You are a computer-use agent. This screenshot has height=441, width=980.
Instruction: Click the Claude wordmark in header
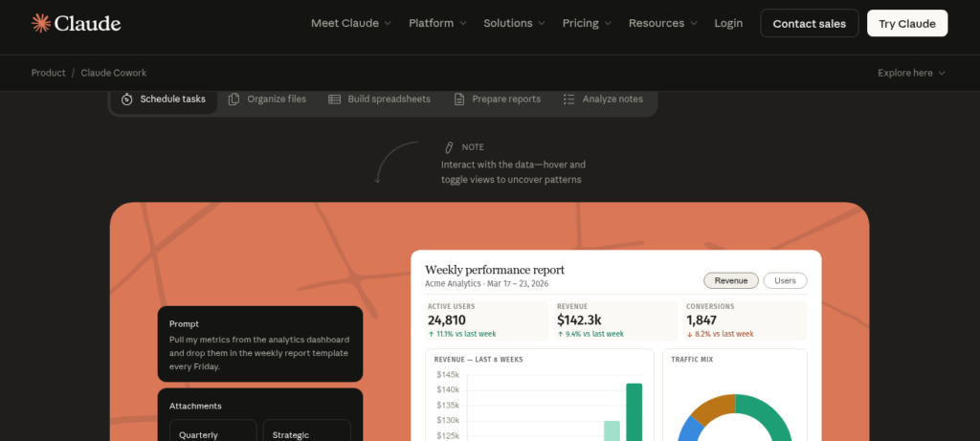click(x=87, y=23)
